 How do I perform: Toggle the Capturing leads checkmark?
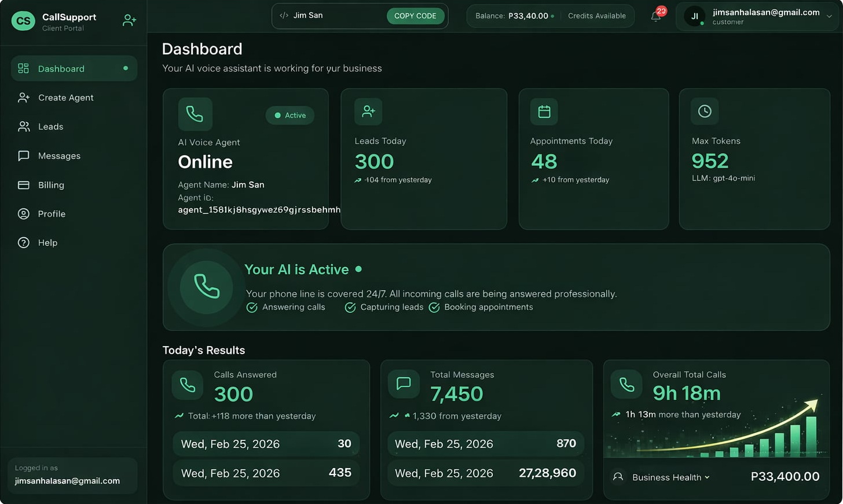[x=350, y=307]
